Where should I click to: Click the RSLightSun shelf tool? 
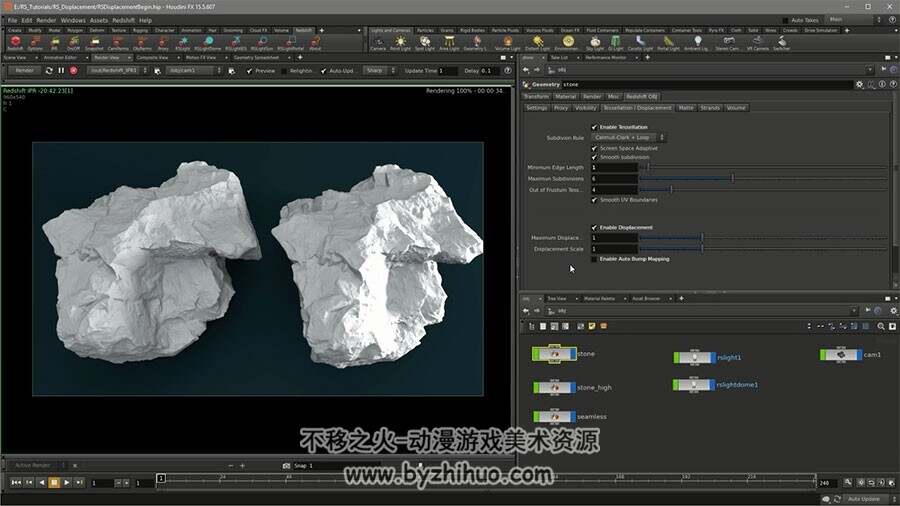(x=262, y=41)
